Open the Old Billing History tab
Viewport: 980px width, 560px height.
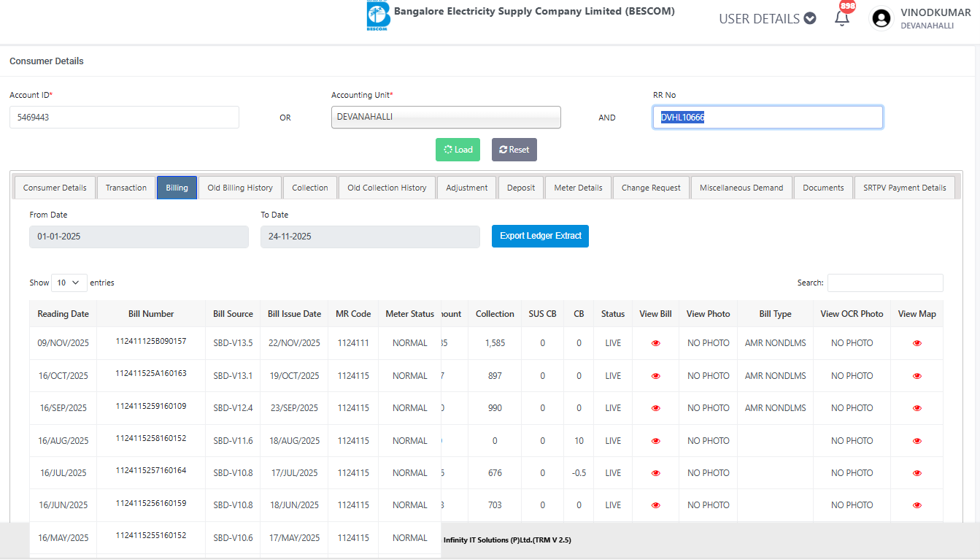click(239, 188)
